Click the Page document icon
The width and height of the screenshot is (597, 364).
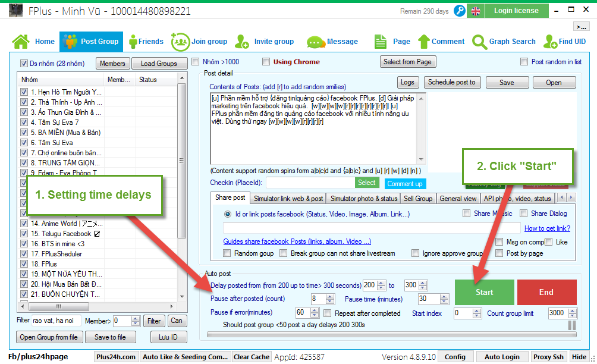click(x=381, y=42)
